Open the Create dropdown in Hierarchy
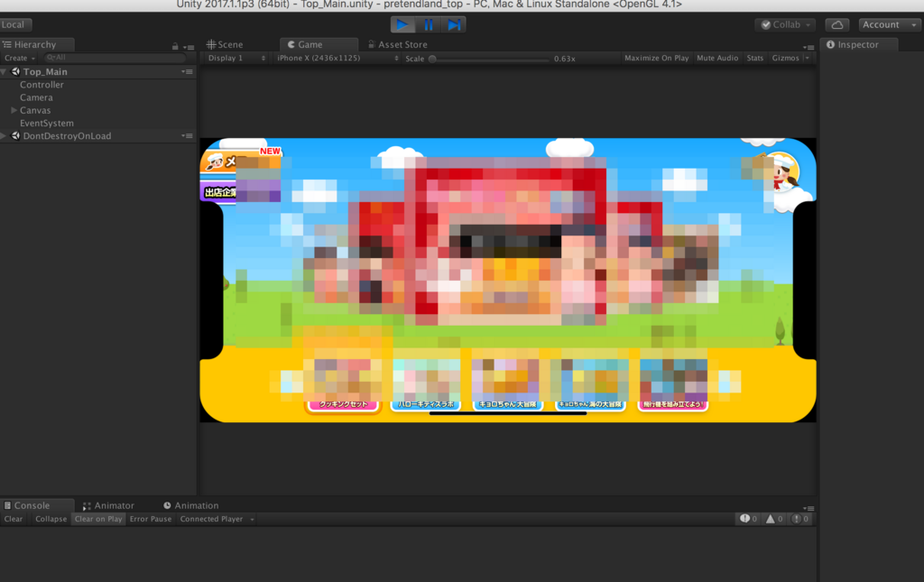The height and width of the screenshot is (582, 924). point(20,58)
